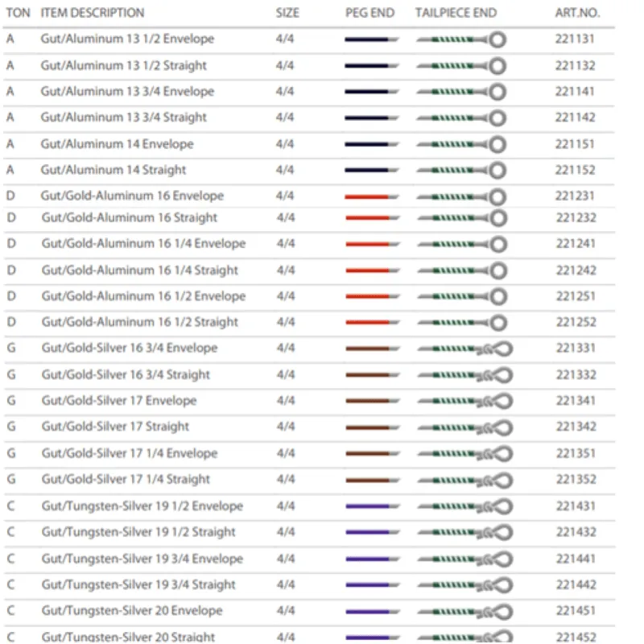Select knotted tailpiece icon for Gut/Gold-Silver 16 3/4 Envelope

pos(464,349)
